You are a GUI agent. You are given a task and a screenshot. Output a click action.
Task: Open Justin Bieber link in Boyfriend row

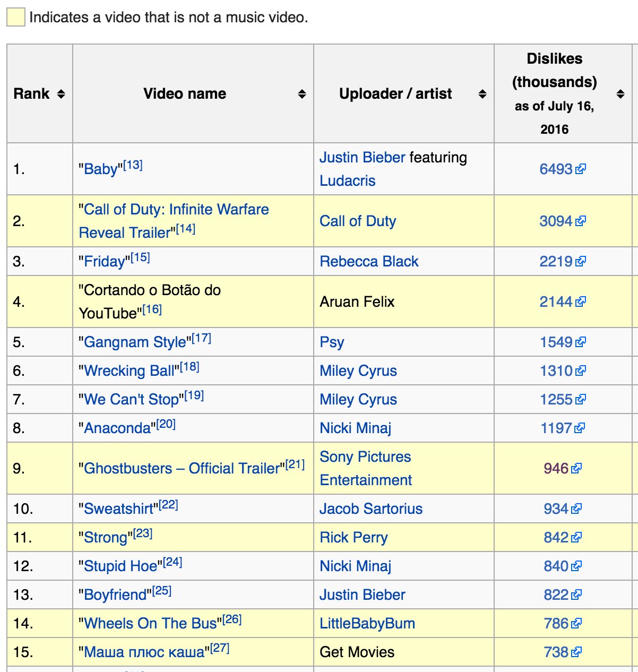(x=363, y=595)
